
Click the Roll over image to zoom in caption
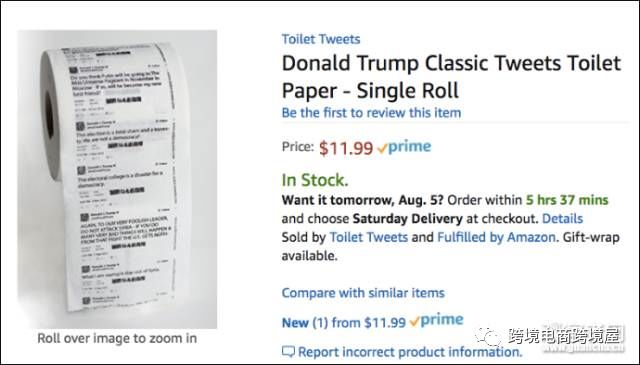coord(117,338)
